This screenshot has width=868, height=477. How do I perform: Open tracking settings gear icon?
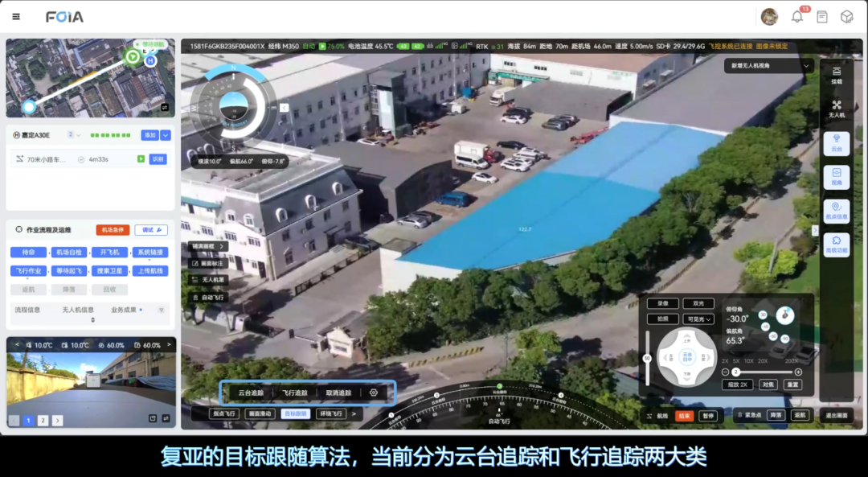point(374,393)
